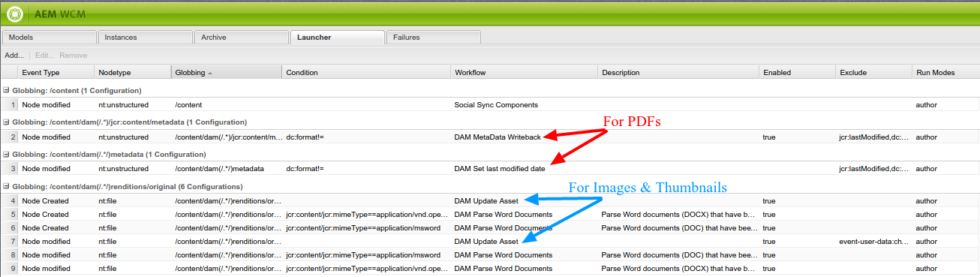Collapse the jcr:content/metadata globbing group

click(7, 122)
